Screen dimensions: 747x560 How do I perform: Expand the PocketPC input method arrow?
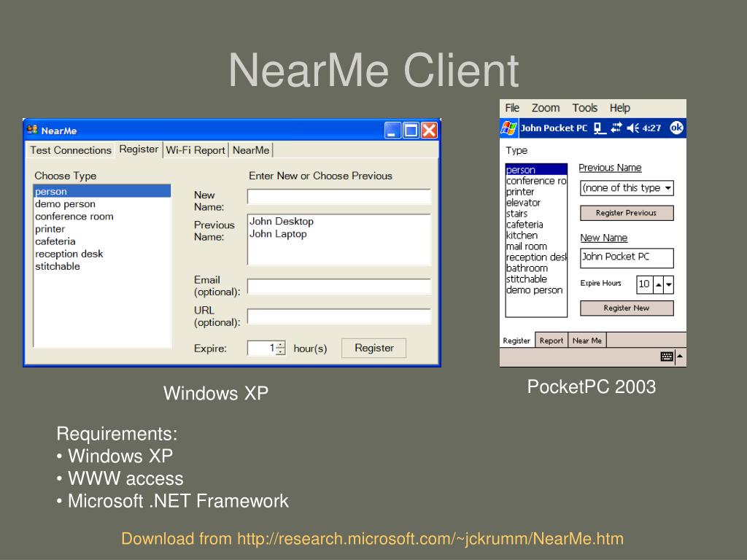681,357
